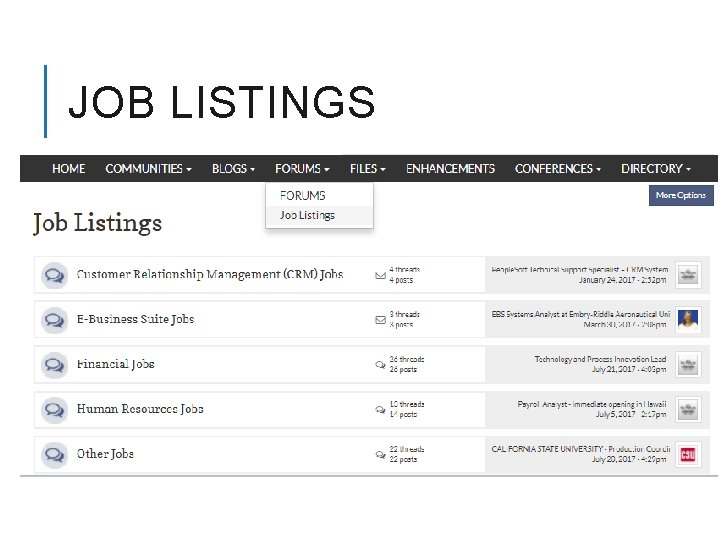
Task: Click the forum icon next to E-Business Suite Jobs
Action: [x=53, y=320]
